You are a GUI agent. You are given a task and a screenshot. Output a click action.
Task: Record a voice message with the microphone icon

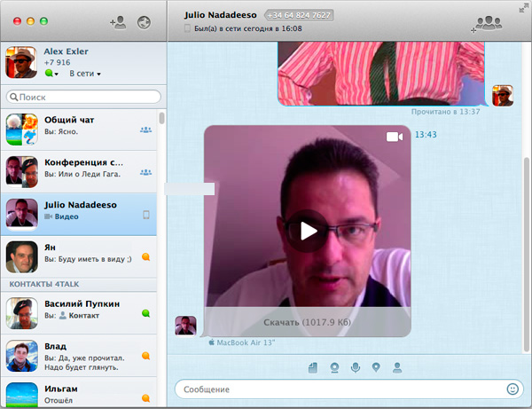pos(355,367)
